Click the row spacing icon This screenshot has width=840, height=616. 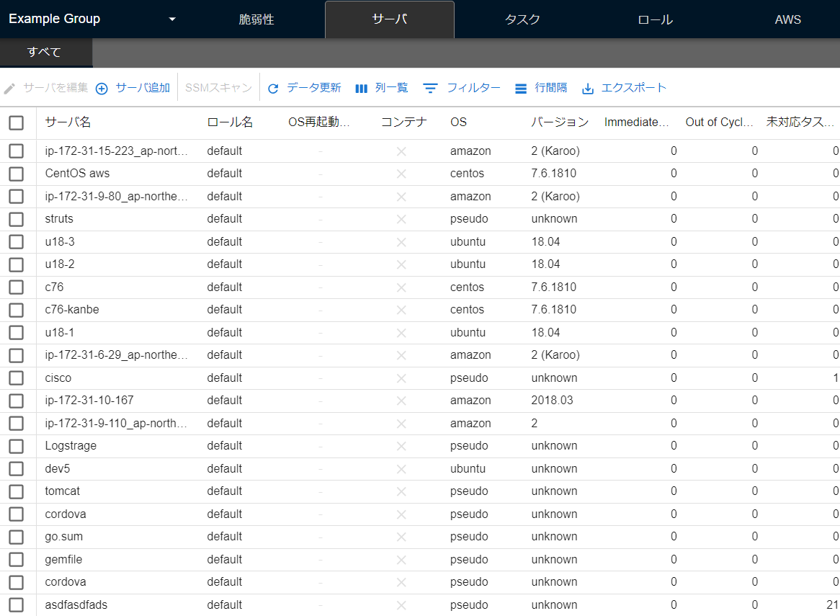click(521, 89)
